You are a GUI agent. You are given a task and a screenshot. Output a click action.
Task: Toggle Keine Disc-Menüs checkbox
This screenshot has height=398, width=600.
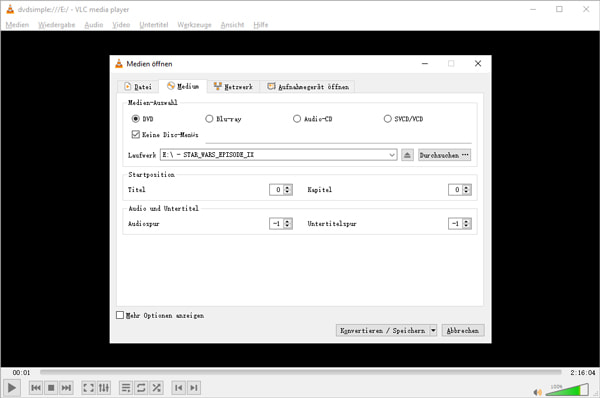click(x=135, y=134)
